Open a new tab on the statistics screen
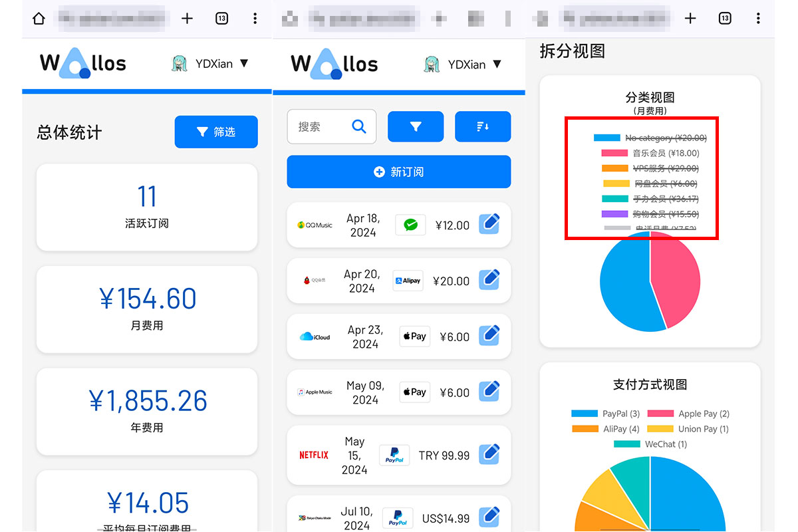This screenshot has width=798, height=532. coord(187,19)
